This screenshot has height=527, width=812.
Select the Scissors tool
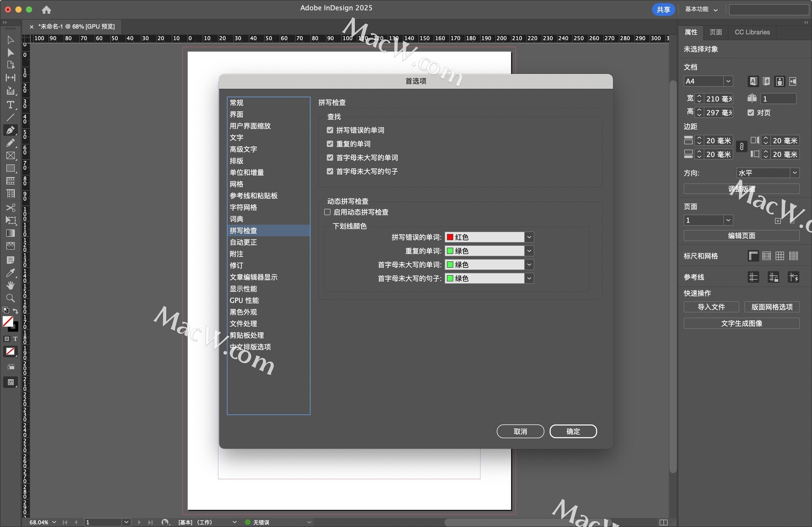pyautogui.click(x=11, y=207)
